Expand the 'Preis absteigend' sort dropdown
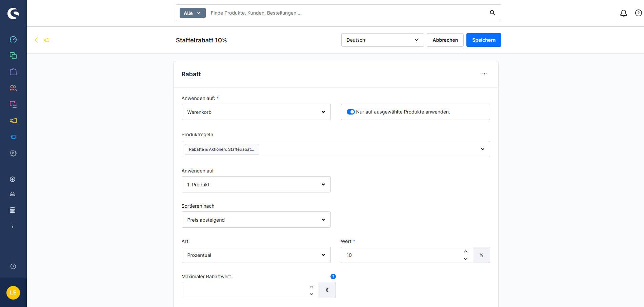The image size is (644, 307). 256,220
